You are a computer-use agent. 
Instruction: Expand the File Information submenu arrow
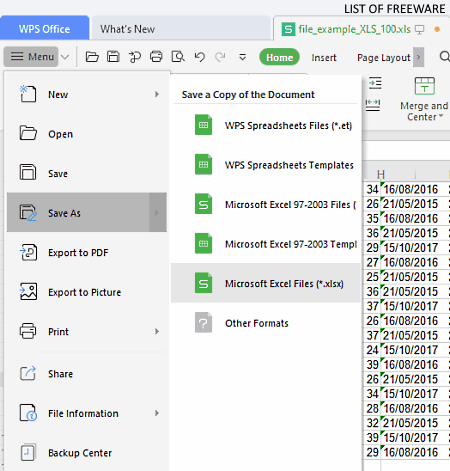[157, 413]
